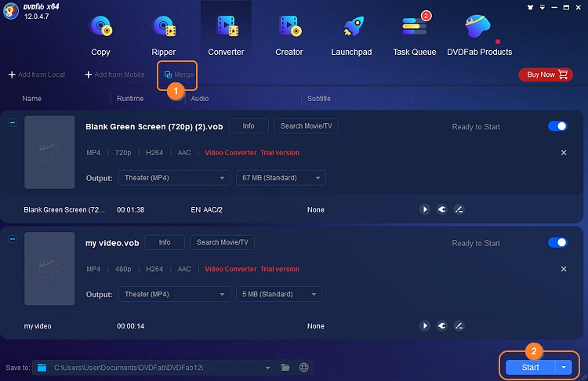Preview the Blank Green Screen video

point(424,209)
